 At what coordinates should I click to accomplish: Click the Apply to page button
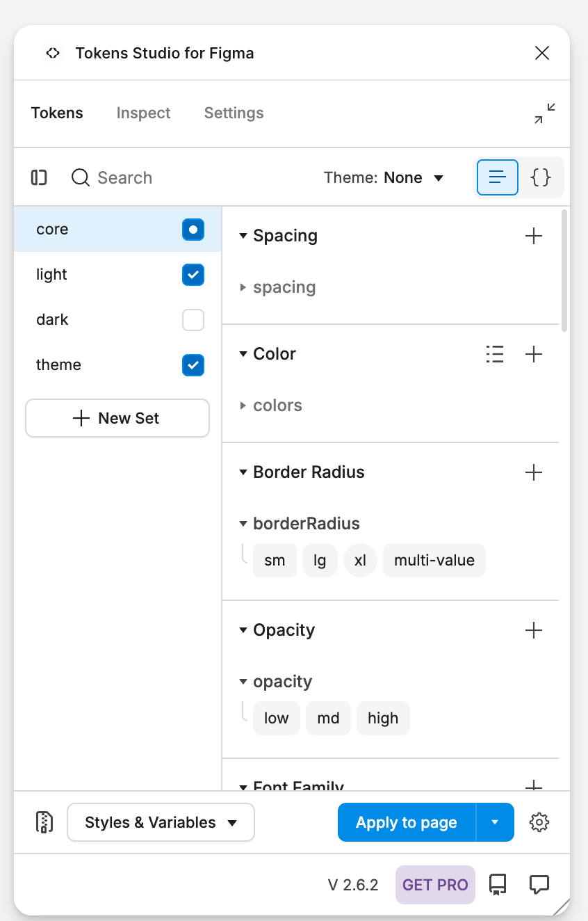407,822
